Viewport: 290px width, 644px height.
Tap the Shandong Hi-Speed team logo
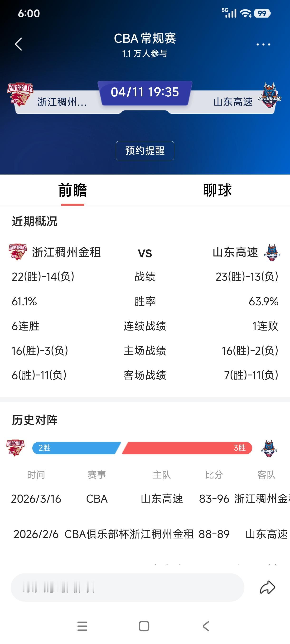(270, 95)
